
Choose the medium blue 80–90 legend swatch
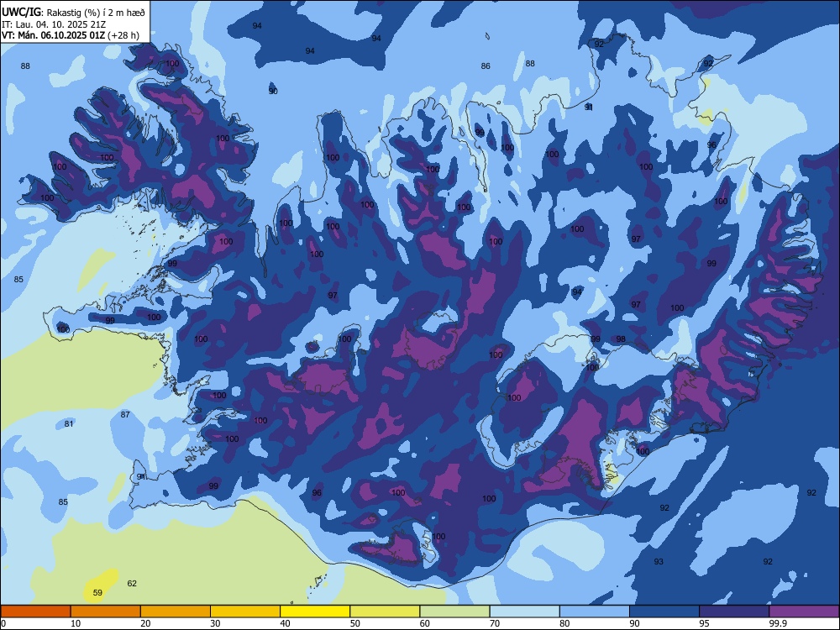(595, 612)
